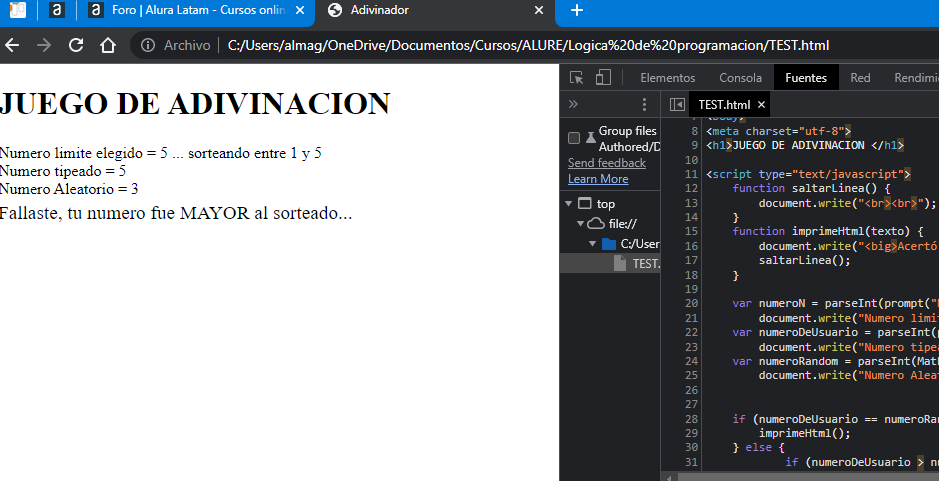
Task: Open site info icon next to Archivo
Action: pos(147,46)
